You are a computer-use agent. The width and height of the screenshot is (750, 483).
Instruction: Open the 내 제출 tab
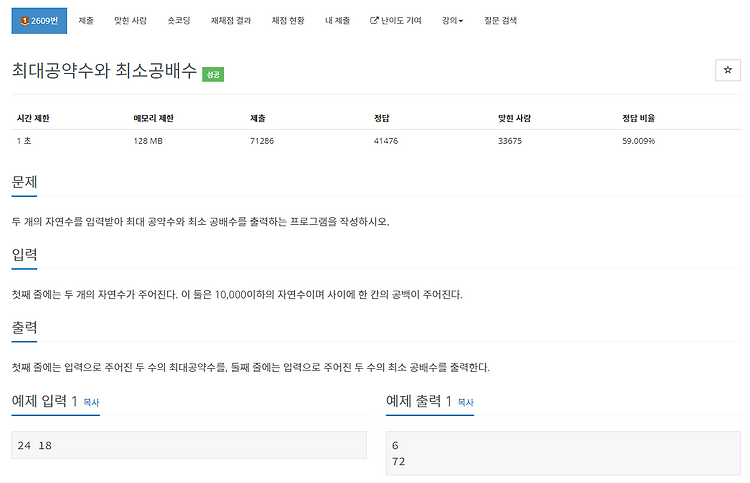tap(338, 21)
